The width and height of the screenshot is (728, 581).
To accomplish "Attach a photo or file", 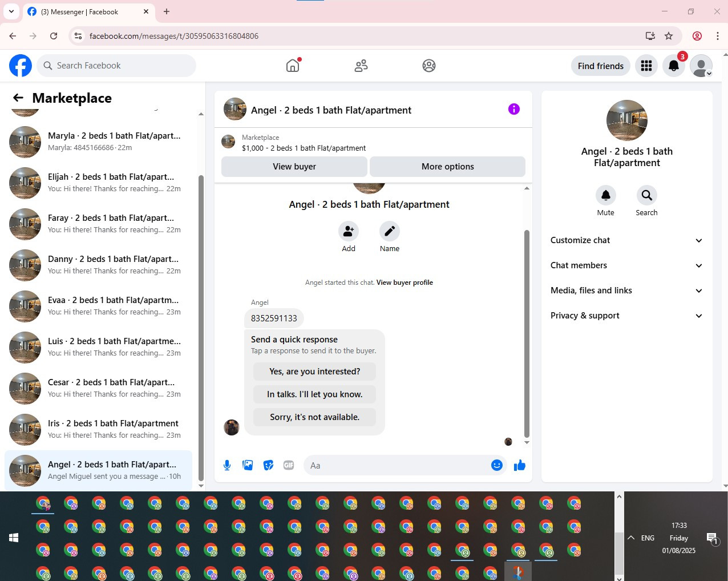I will (248, 465).
